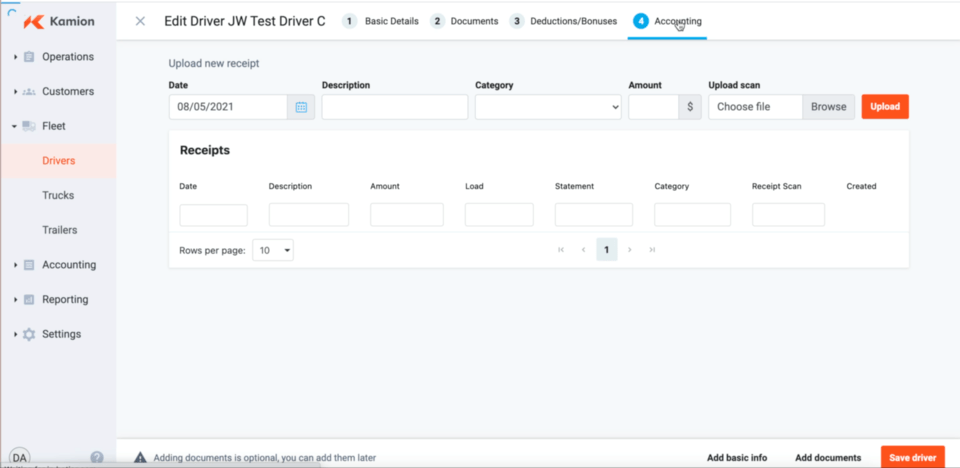Click the orange Upload button
Image resolution: width=960 pixels, height=468 pixels.
coord(885,107)
